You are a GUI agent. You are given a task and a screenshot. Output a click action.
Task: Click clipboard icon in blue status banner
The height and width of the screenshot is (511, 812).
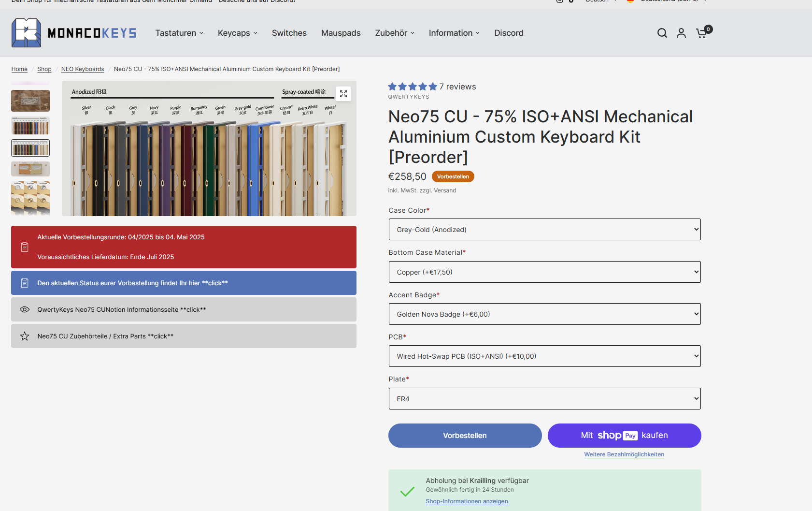click(x=25, y=283)
